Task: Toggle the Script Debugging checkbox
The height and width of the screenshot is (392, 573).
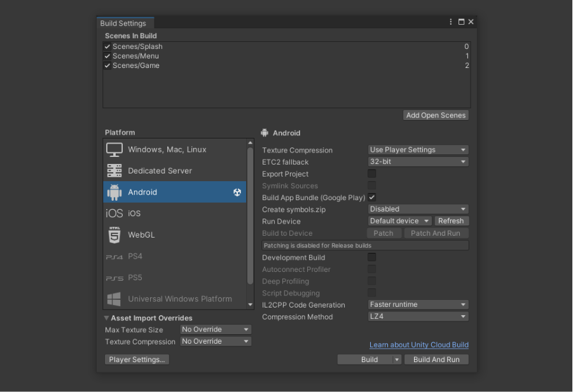Action: tap(372, 293)
